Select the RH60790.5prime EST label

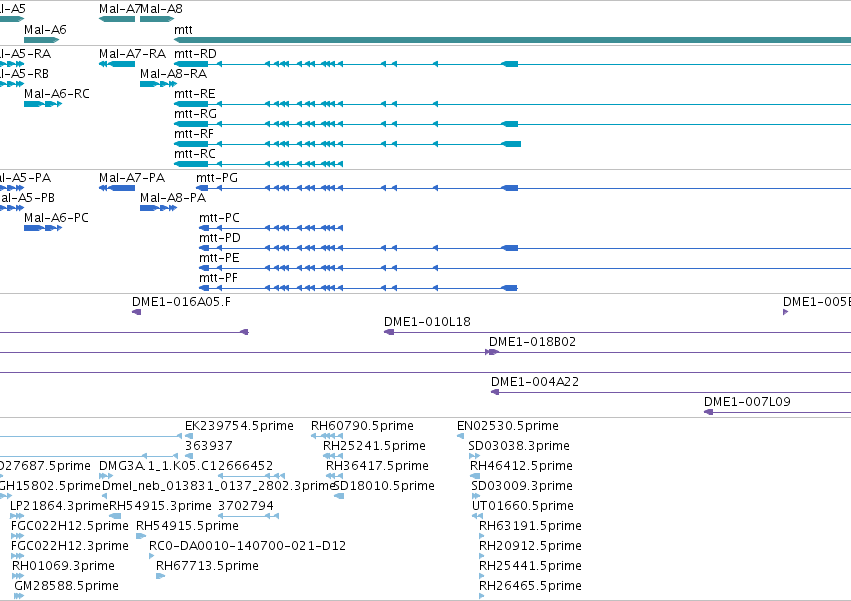[x=363, y=426]
